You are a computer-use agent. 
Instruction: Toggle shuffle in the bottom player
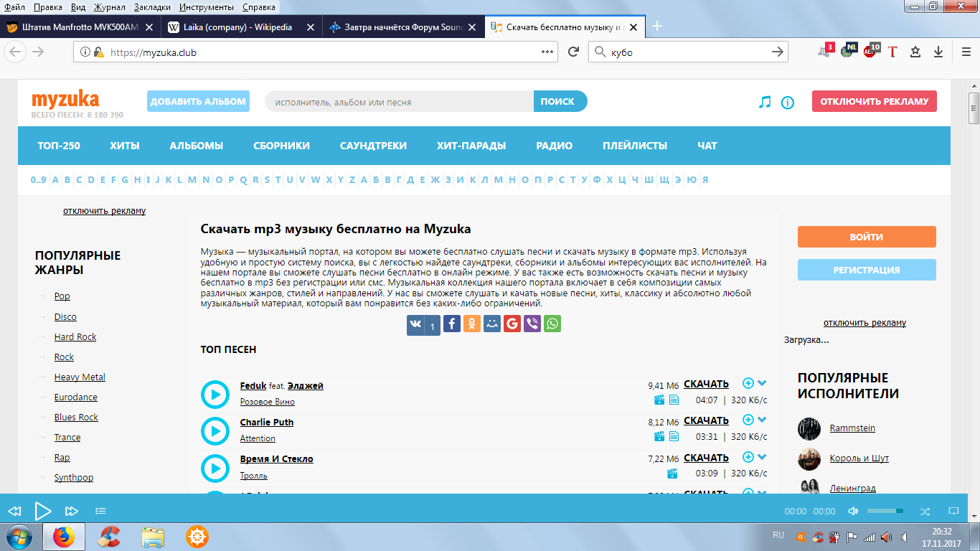[925, 511]
